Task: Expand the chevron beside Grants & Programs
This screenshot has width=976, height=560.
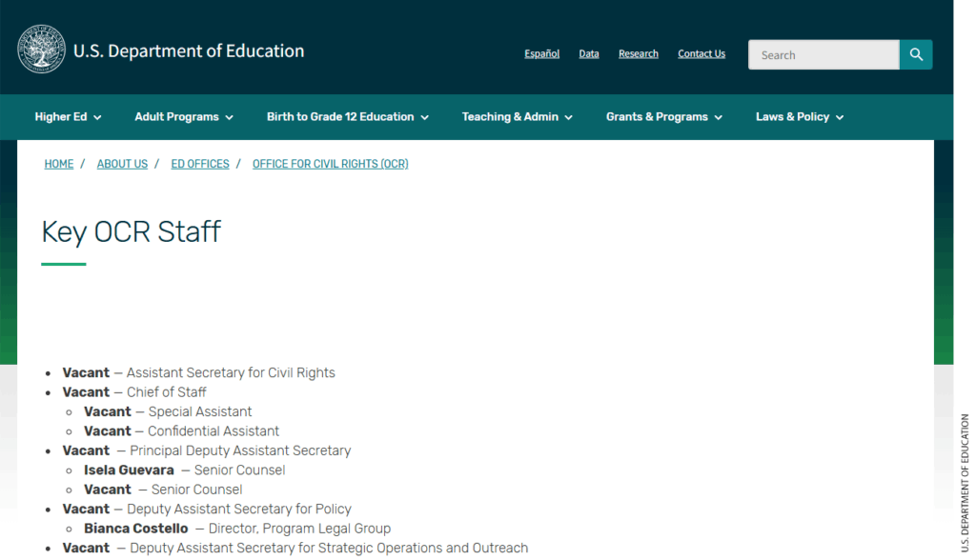Action: pos(719,117)
